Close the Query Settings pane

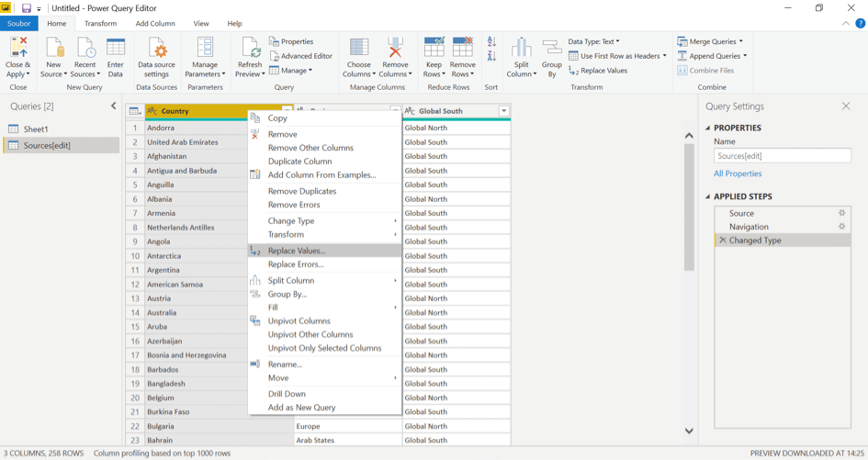coord(845,106)
